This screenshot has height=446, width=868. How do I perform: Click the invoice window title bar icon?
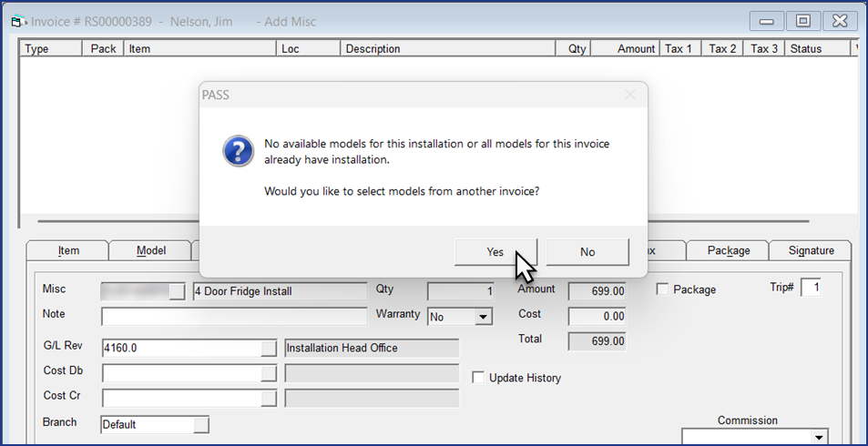[15, 21]
